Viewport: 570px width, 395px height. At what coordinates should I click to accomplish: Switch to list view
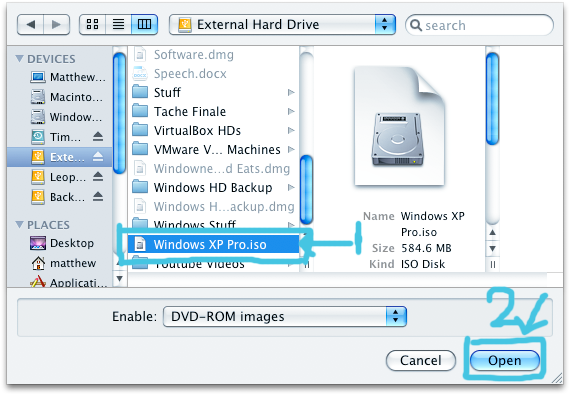point(118,25)
